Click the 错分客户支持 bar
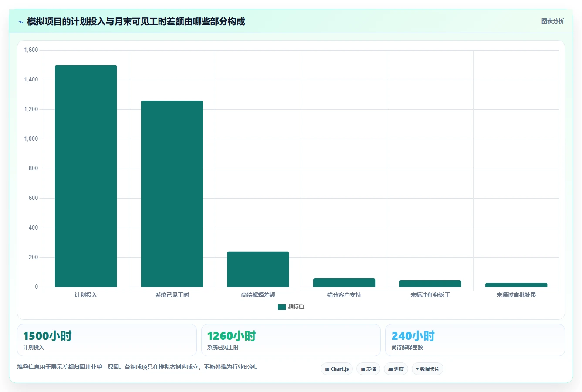Viewport: 582px width, 392px height. coord(344,283)
